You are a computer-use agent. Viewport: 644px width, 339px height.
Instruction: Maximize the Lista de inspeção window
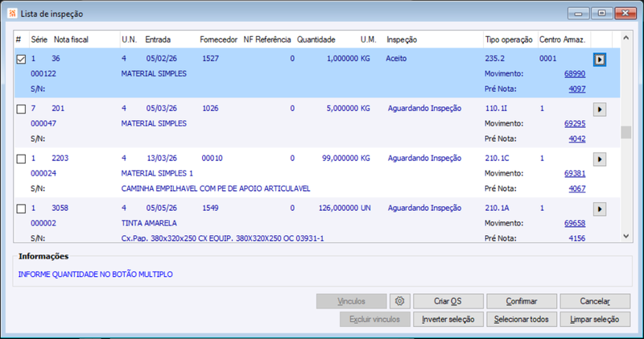point(601,13)
